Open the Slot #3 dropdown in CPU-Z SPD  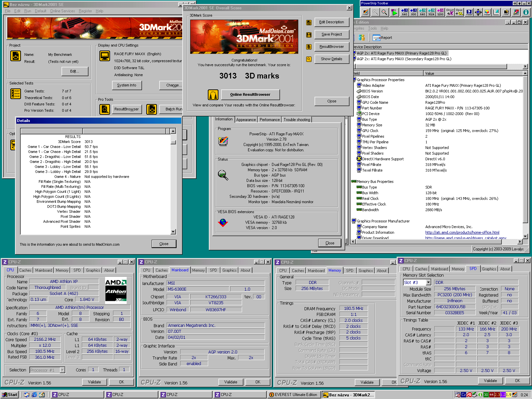(x=429, y=282)
